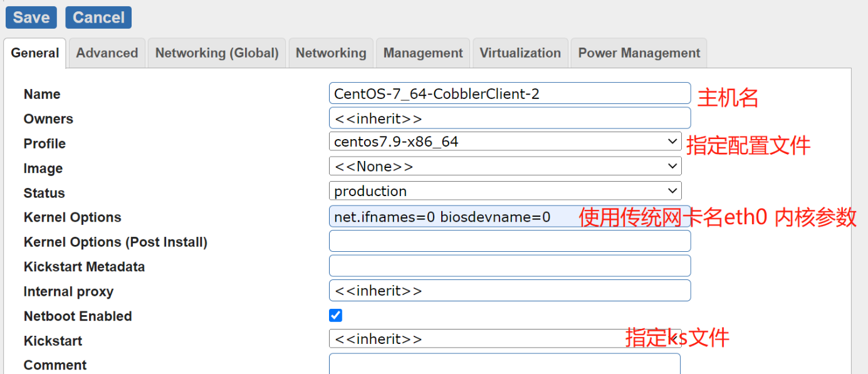Focus the Kickstart Metadata field

click(509, 266)
